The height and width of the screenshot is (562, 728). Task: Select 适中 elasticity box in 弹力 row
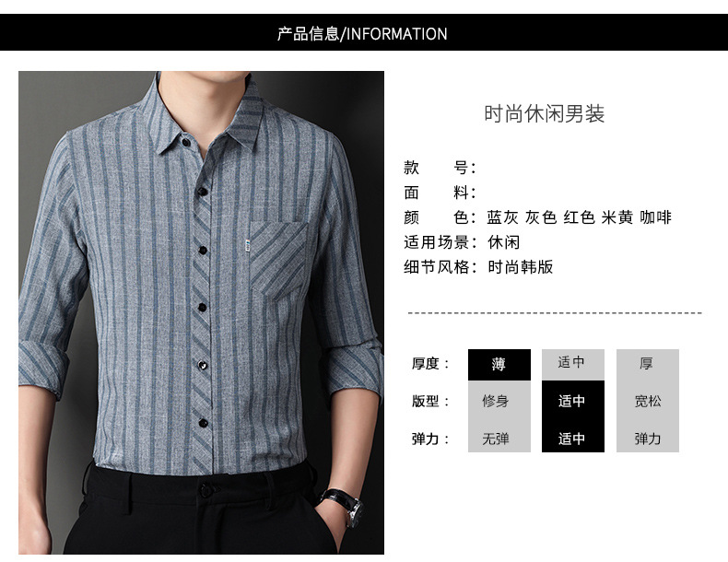click(573, 439)
